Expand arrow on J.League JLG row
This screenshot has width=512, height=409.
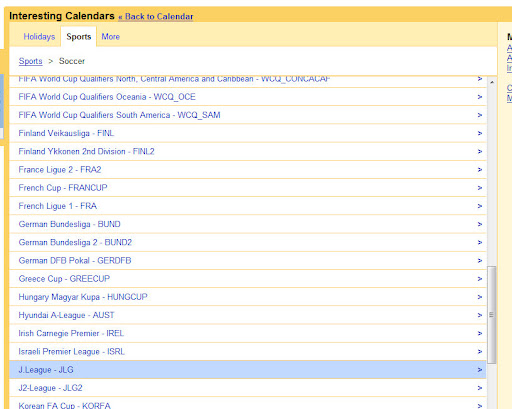pyautogui.click(x=480, y=370)
